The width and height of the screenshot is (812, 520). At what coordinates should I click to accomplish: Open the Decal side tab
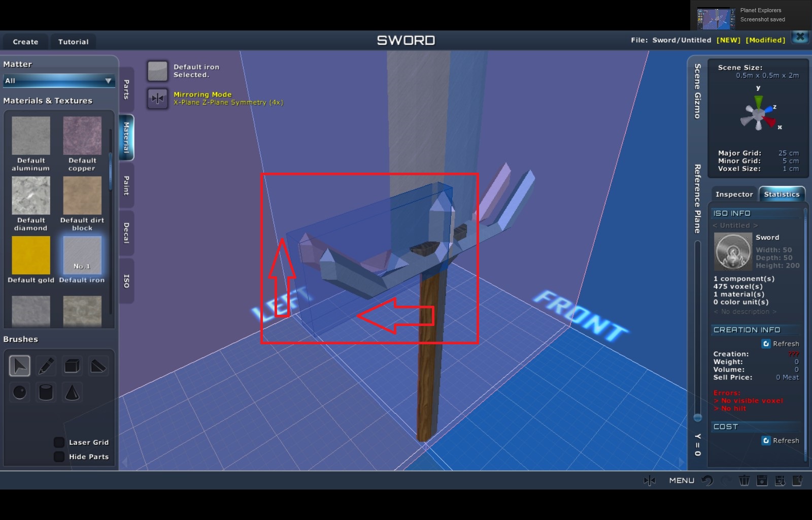[x=126, y=233]
